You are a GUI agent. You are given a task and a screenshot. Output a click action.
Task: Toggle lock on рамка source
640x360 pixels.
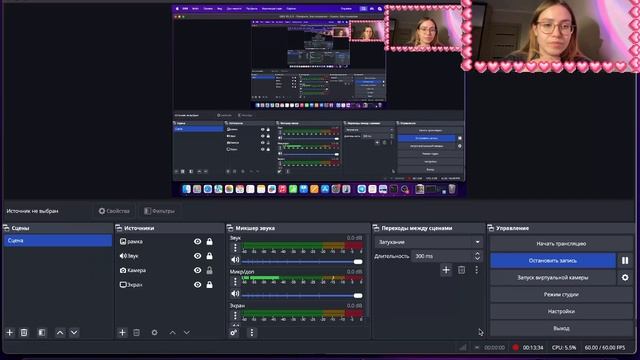[209, 242]
